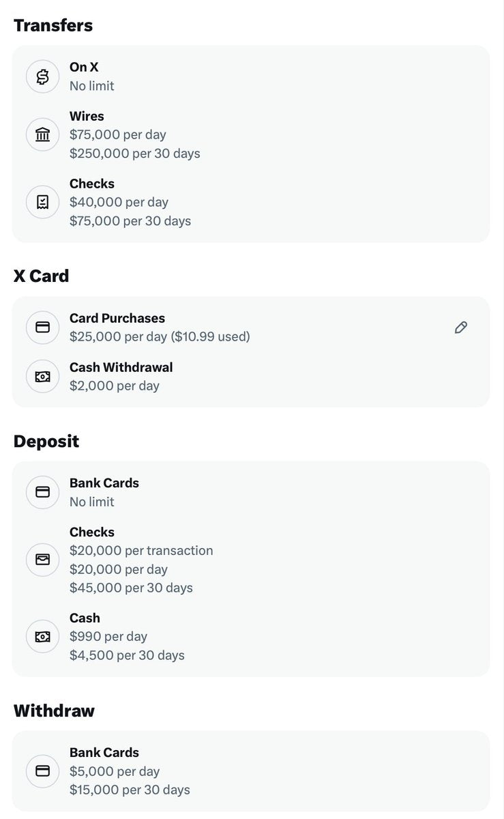Click the Card Purchases label
The image size is (504, 819).
click(x=117, y=318)
